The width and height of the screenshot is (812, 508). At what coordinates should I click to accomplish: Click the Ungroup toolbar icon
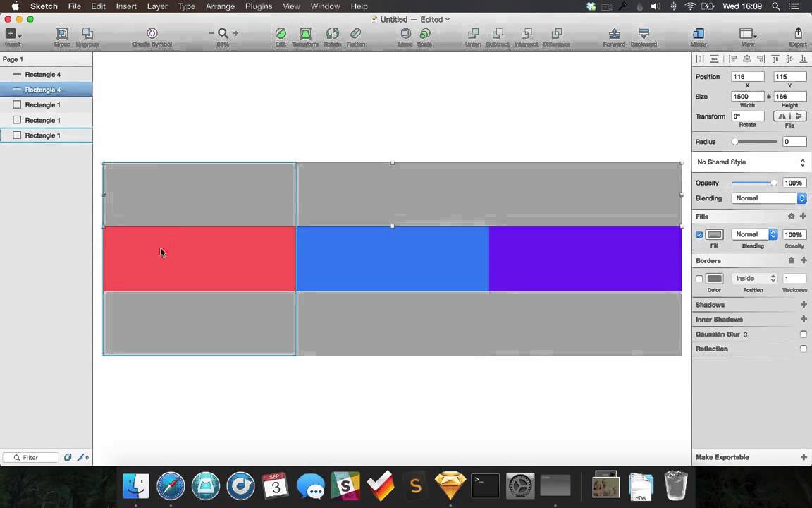click(x=87, y=35)
